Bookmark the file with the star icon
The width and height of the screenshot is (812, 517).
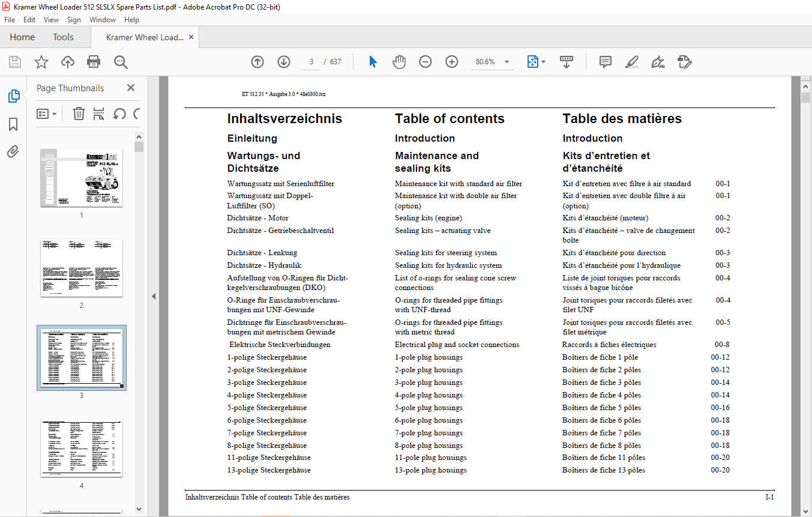(x=41, y=62)
